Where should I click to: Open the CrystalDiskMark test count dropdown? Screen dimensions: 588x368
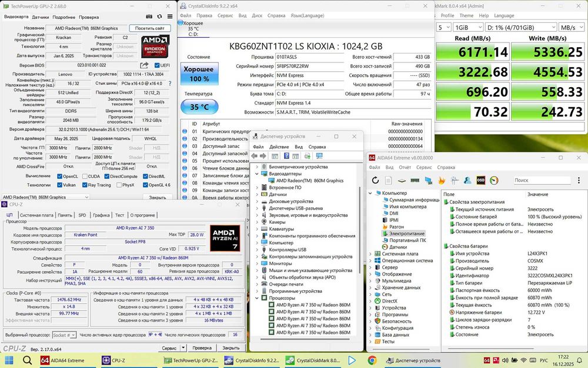click(x=443, y=28)
